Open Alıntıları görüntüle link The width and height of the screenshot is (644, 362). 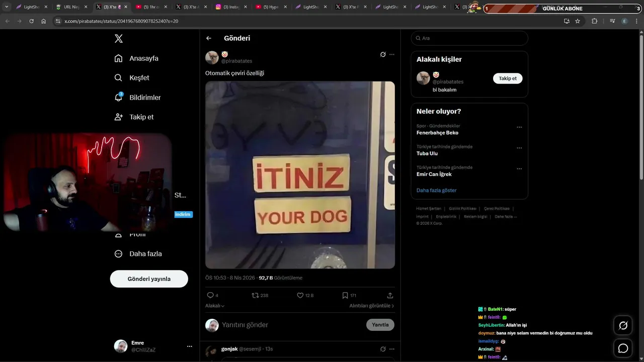pos(372,306)
